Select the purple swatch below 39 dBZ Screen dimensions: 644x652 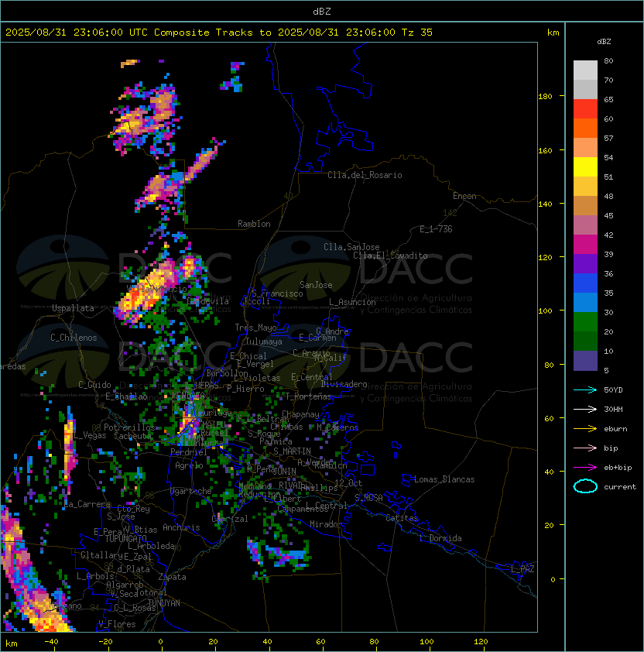[585, 263]
